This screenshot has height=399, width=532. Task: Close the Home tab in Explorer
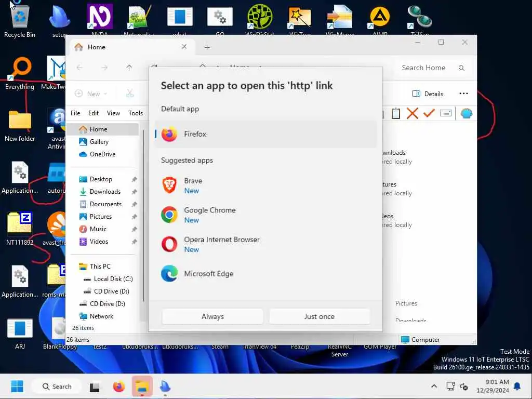(184, 47)
